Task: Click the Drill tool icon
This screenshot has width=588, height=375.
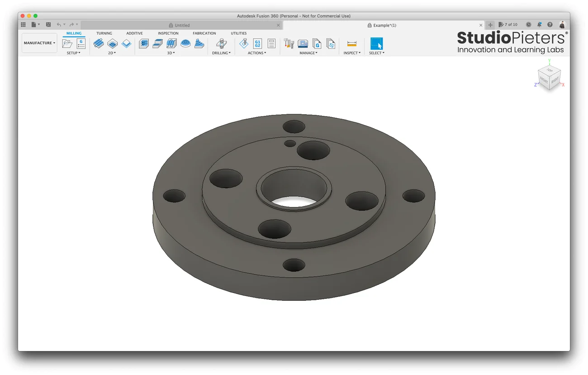Action: click(x=221, y=43)
